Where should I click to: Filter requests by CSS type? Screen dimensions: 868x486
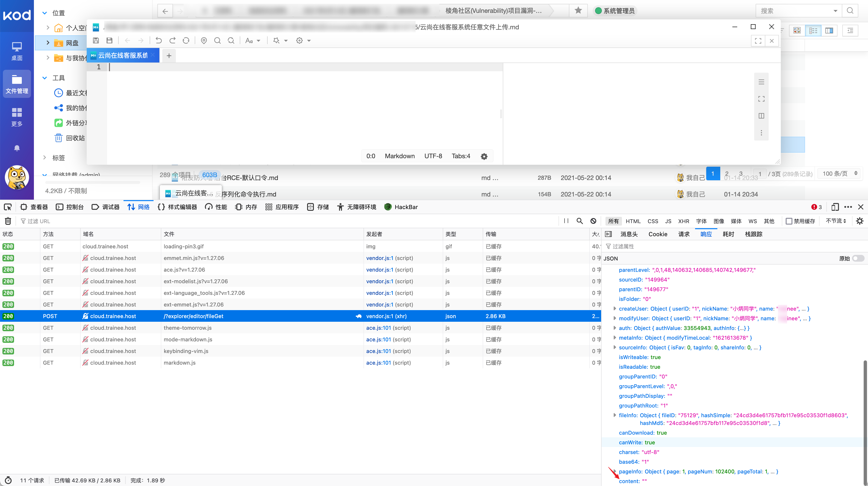653,221
